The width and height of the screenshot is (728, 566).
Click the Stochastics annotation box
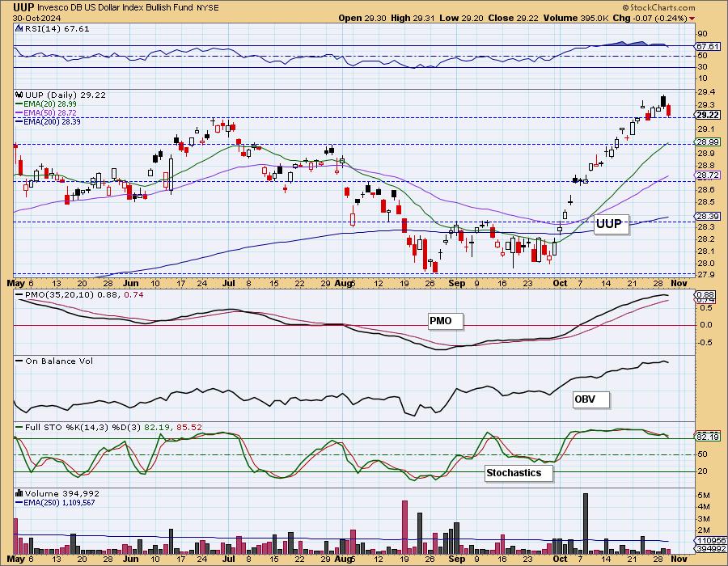[x=518, y=473]
